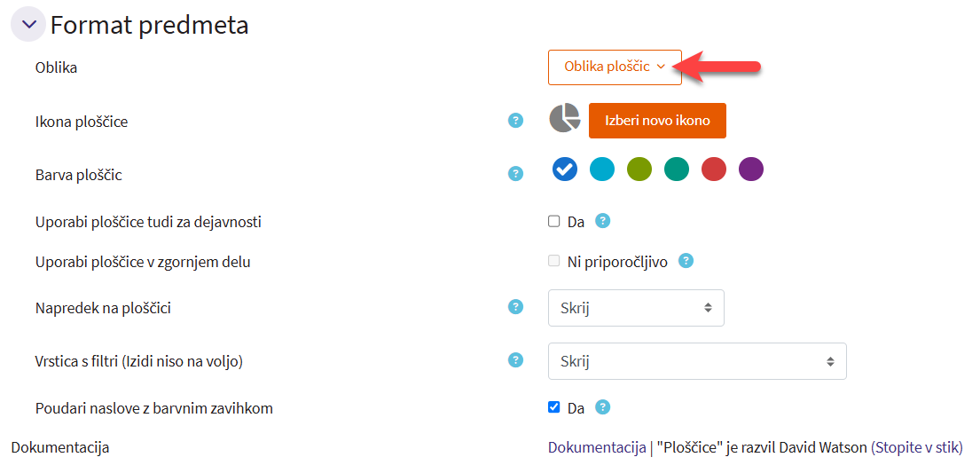This screenshot has width=980, height=473.
Task: Click help icon next to Ikona ploščice
Action: (x=515, y=120)
